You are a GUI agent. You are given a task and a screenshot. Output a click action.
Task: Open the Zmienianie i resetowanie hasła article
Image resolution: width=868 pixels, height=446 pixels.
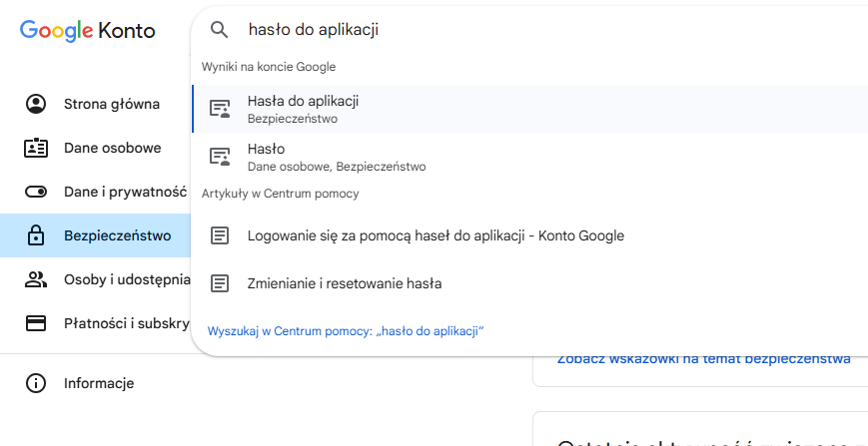click(x=529, y=284)
